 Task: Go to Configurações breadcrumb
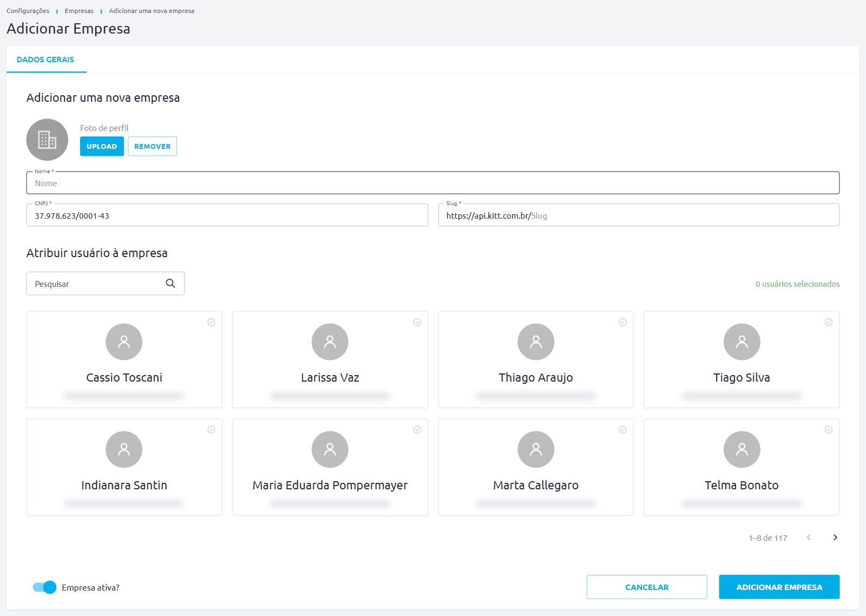28,11
